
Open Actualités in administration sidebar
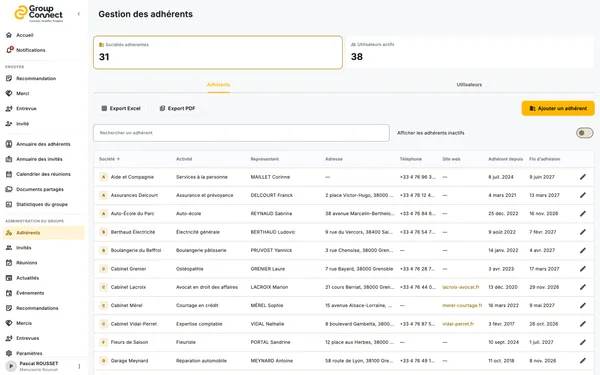tap(44, 278)
